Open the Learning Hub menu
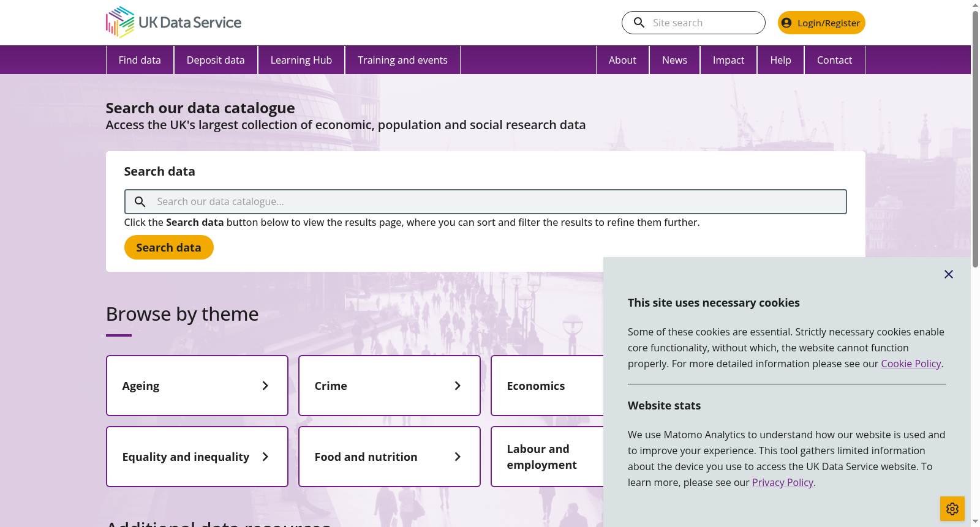980x527 pixels. click(301, 60)
